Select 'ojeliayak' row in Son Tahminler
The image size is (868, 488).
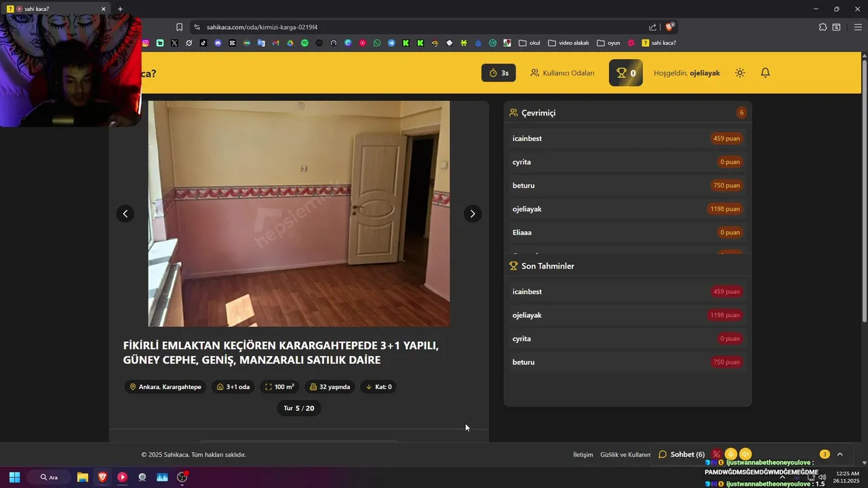[627, 315]
